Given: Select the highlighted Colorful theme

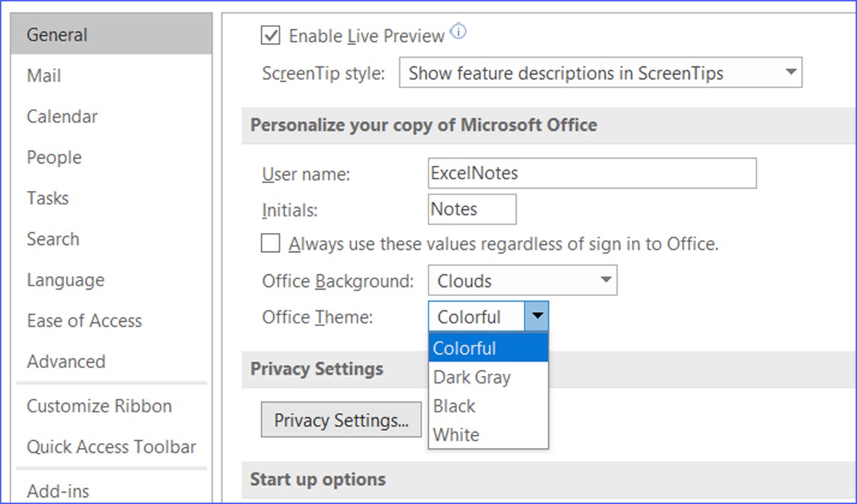Looking at the screenshot, I should click(x=464, y=348).
